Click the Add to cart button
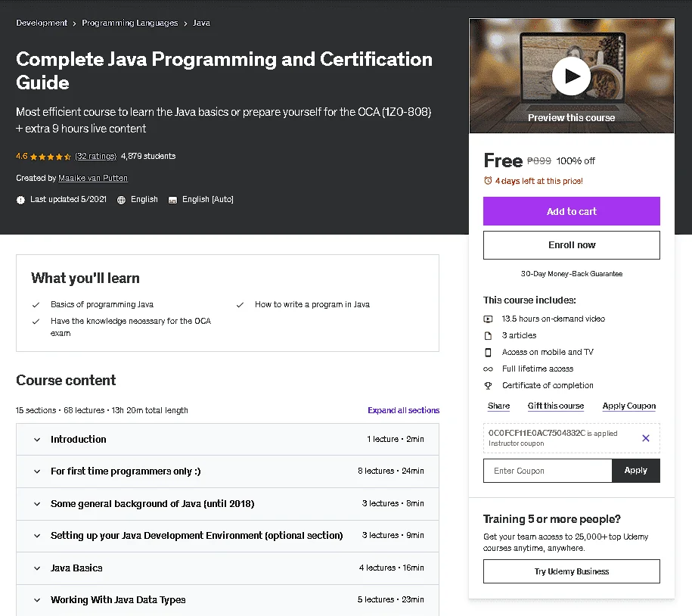This screenshot has width=692, height=616. [x=572, y=211]
